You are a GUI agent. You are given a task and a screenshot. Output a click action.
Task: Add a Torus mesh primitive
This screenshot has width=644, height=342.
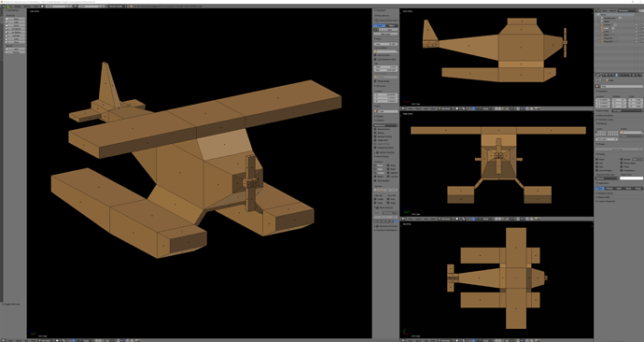point(15,42)
